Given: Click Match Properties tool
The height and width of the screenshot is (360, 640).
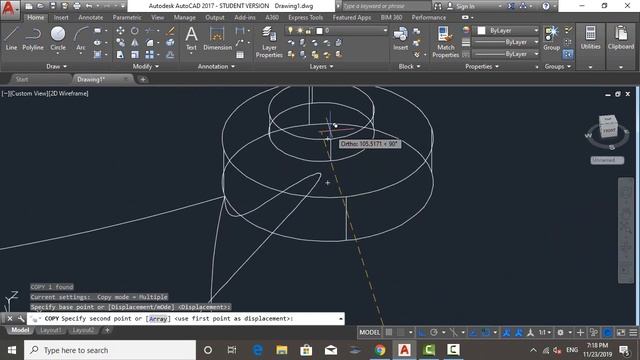Looking at the screenshot, I should [445, 42].
